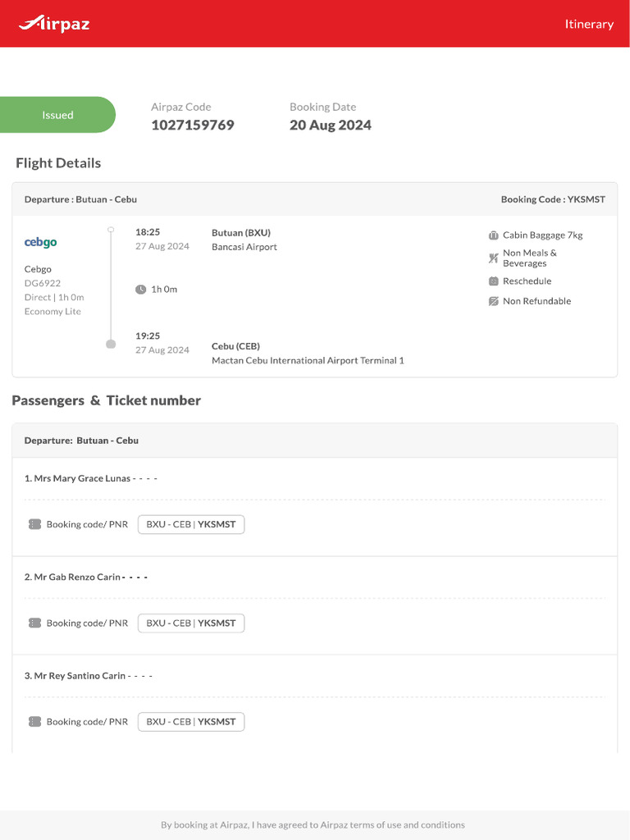Click the Booking Code YKSMST label
The width and height of the screenshot is (630, 840).
(553, 199)
